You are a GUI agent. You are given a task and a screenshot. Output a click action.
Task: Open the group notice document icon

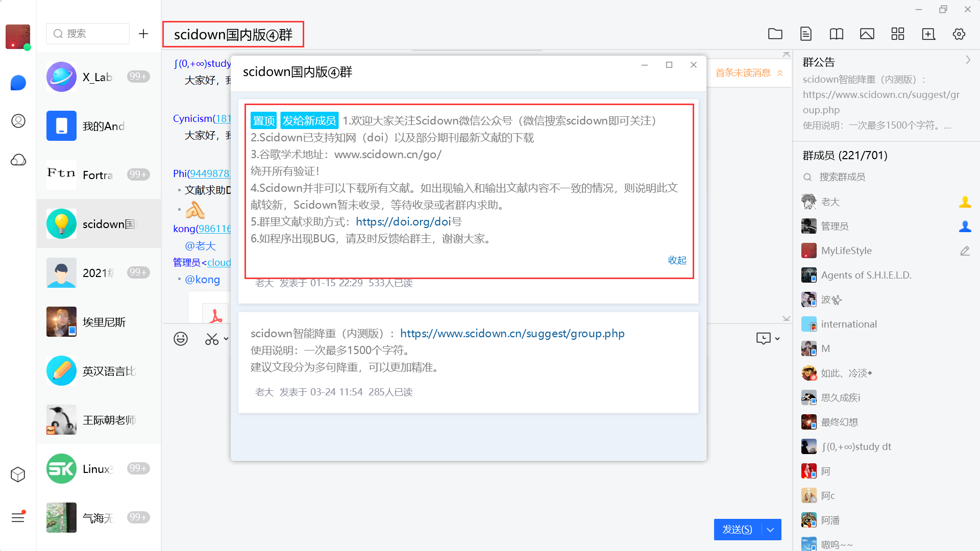(805, 34)
